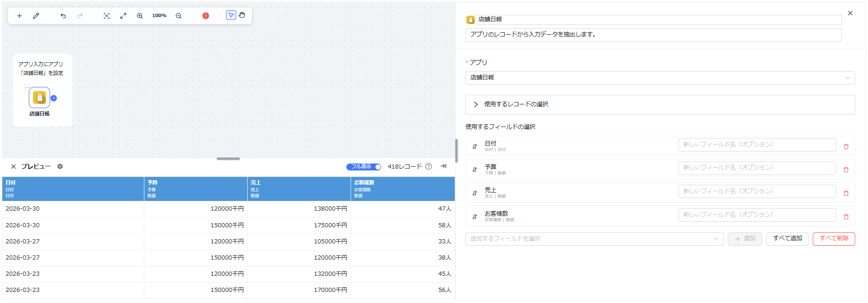Viewport: 868px width, 303px height.
Task: Click the 418レコード record count label
Action: [404, 166]
